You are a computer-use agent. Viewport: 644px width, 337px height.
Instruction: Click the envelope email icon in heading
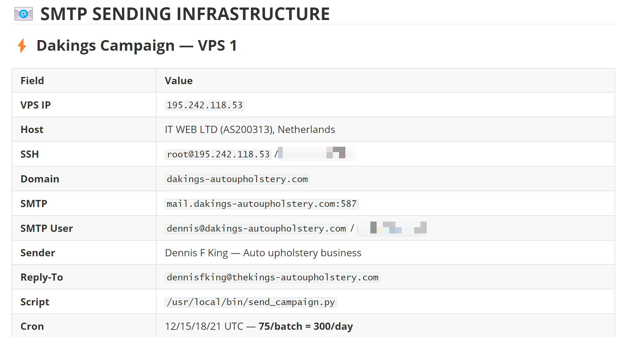tap(23, 14)
